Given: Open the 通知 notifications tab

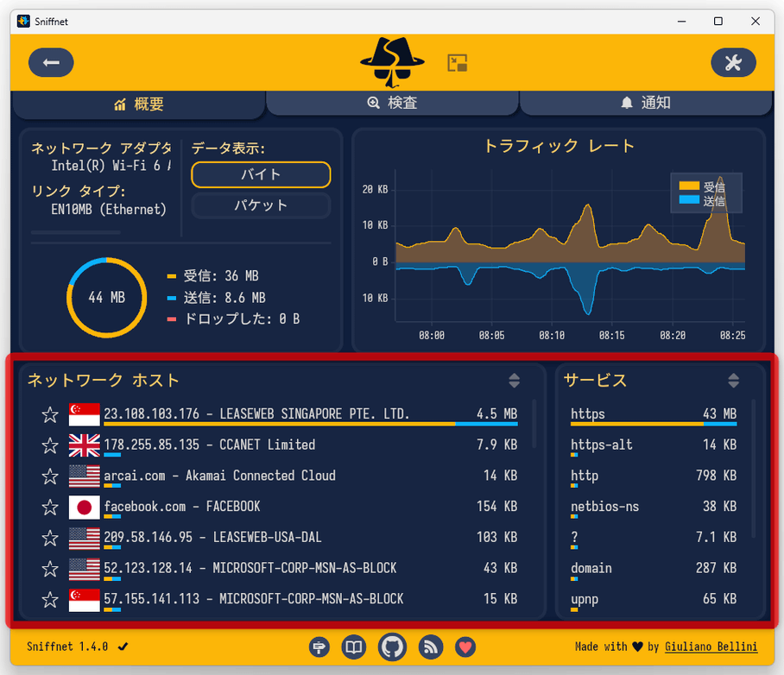Looking at the screenshot, I should (x=646, y=103).
